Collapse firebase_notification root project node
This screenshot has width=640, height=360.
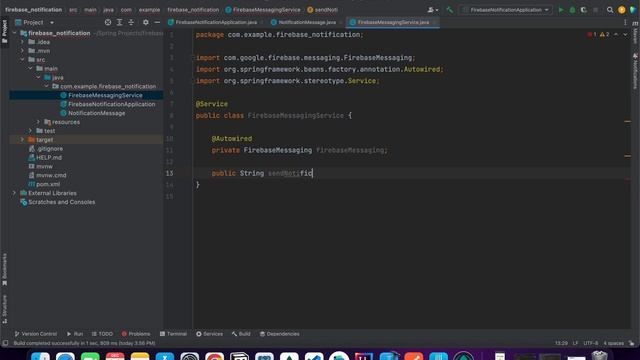coord(15,33)
